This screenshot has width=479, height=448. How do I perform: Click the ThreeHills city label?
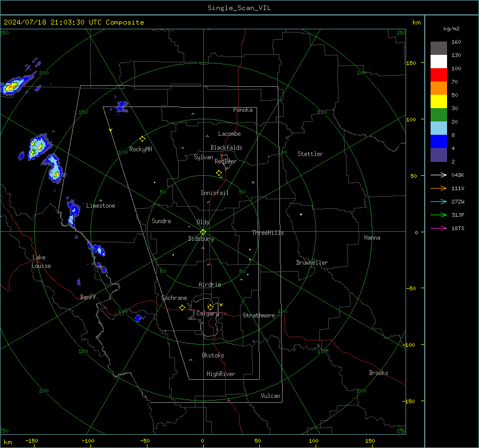(268, 233)
